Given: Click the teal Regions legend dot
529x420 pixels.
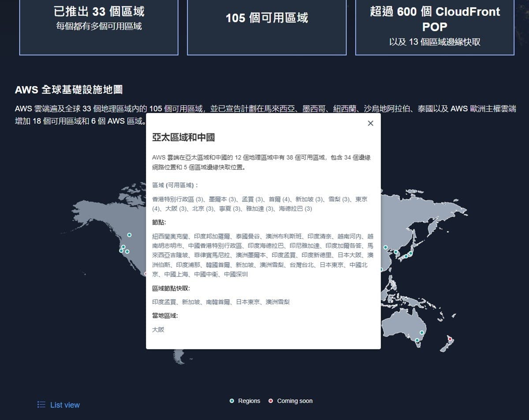Looking at the screenshot, I should (x=232, y=401).
